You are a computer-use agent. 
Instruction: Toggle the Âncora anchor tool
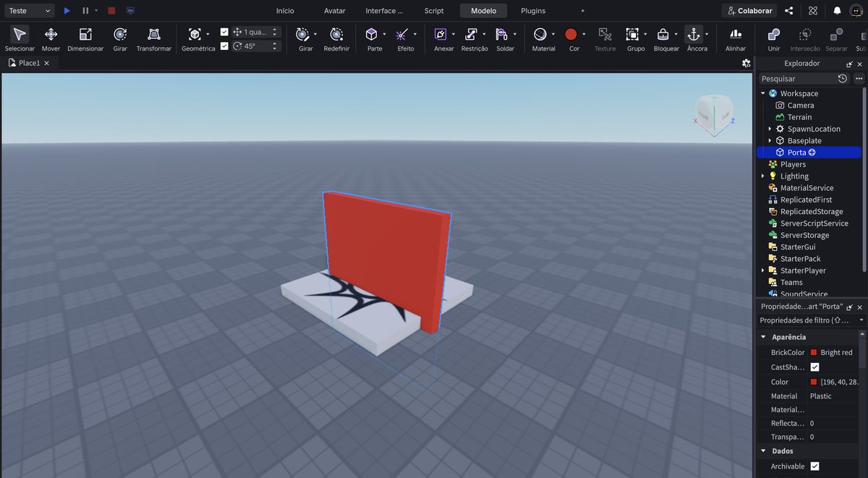click(x=694, y=35)
